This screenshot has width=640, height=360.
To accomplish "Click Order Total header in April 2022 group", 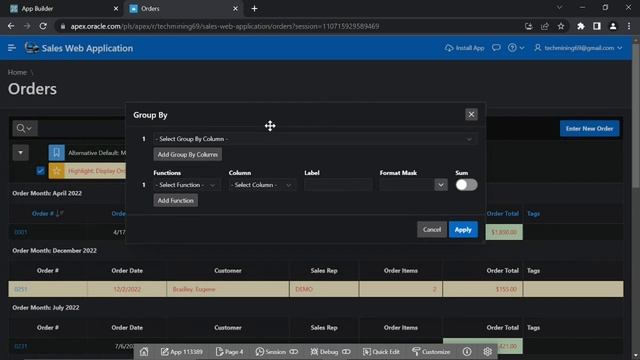I will [x=502, y=213].
